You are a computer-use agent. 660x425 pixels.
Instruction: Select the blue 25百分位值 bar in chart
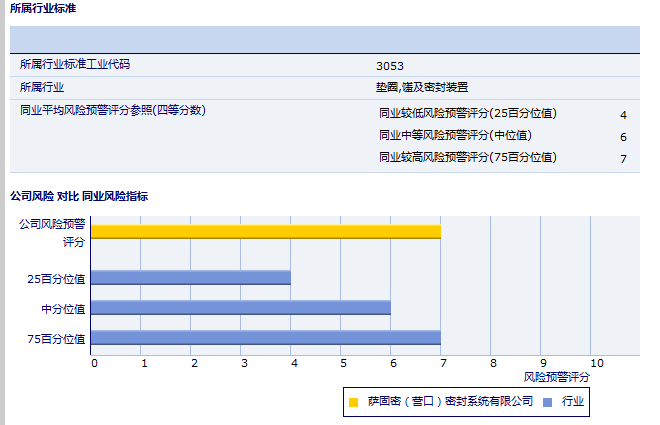coord(190,277)
